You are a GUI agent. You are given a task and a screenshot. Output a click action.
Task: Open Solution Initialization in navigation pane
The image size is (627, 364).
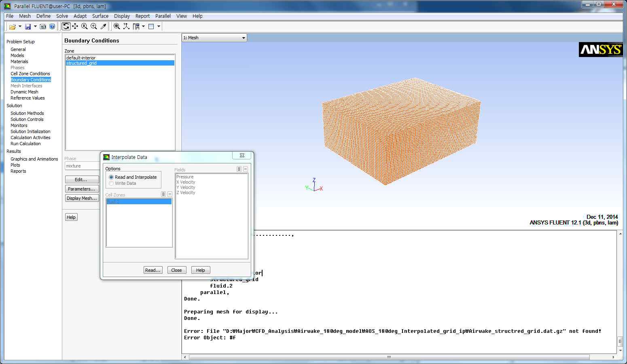click(30, 131)
